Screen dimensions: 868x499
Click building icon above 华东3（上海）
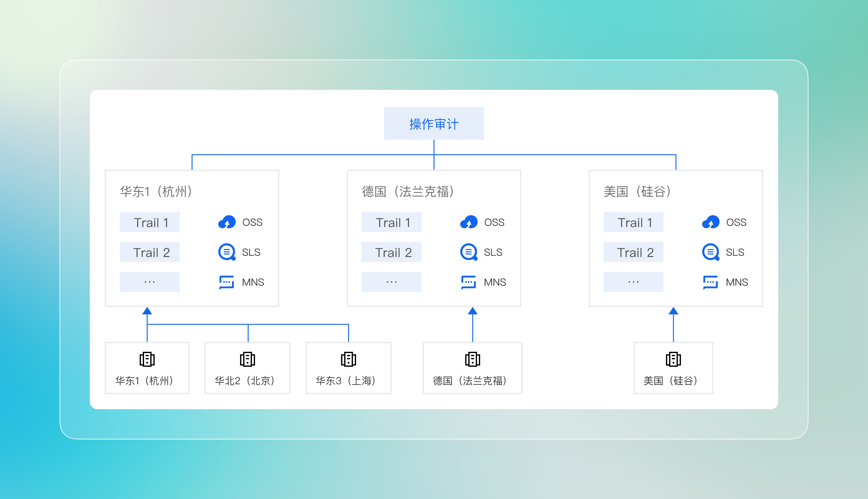[348, 359]
